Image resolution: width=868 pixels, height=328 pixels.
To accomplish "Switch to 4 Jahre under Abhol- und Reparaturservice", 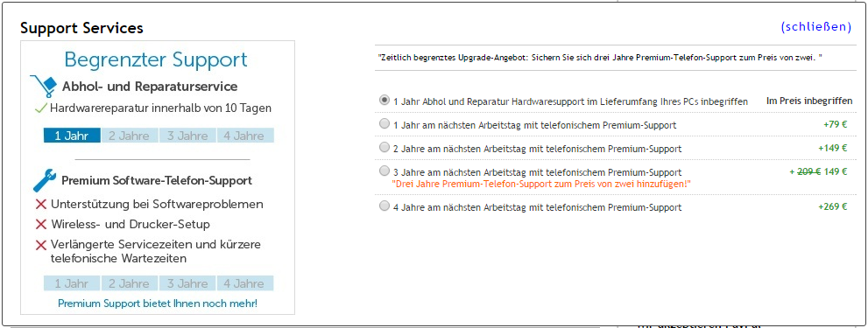I will point(245,136).
